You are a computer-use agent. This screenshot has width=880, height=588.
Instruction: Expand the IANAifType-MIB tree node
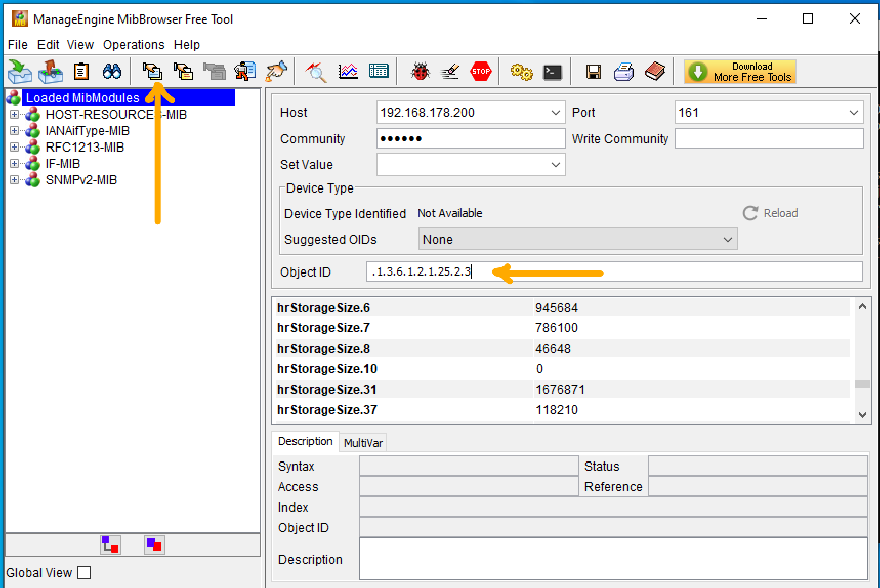click(x=14, y=131)
